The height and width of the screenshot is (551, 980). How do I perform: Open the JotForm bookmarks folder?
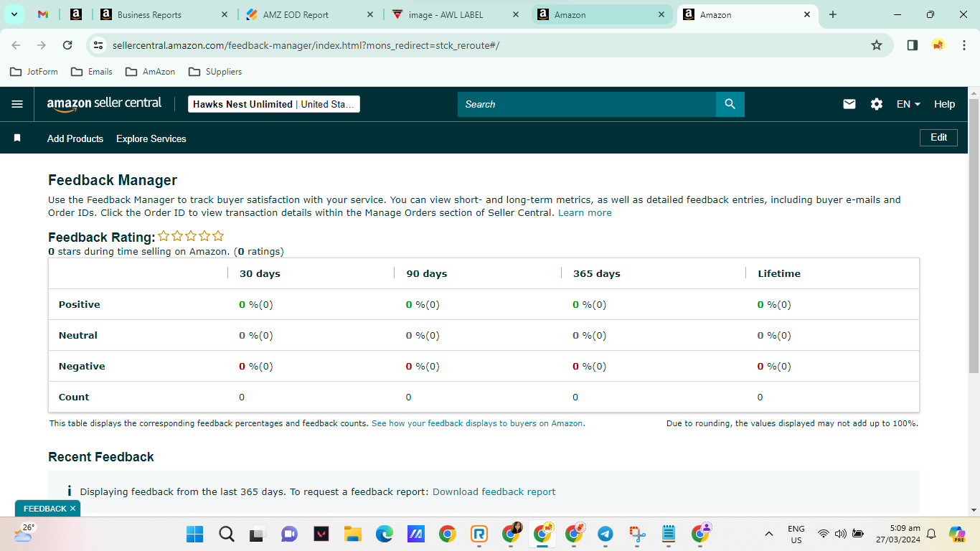coord(34,72)
